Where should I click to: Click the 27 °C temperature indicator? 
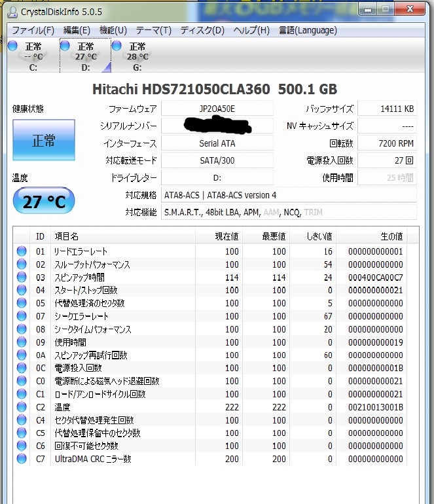coord(44,201)
